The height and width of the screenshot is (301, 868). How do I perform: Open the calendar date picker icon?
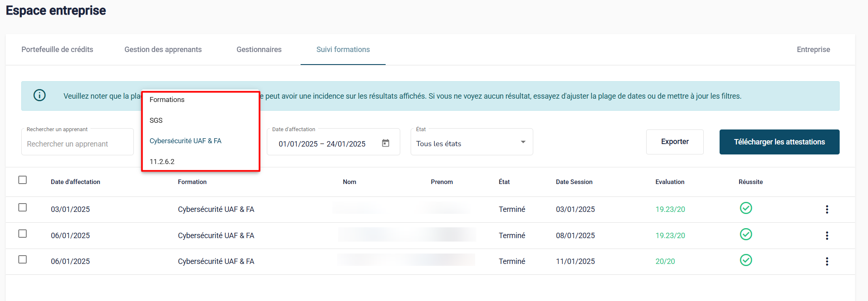click(x=386, y=143)
